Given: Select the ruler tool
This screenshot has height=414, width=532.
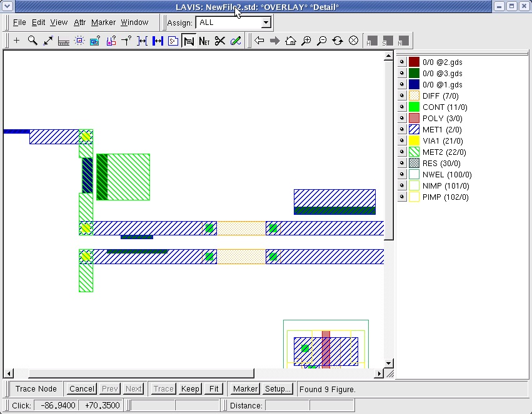Looking at the screenshot, I should click(x=63, y=41).
